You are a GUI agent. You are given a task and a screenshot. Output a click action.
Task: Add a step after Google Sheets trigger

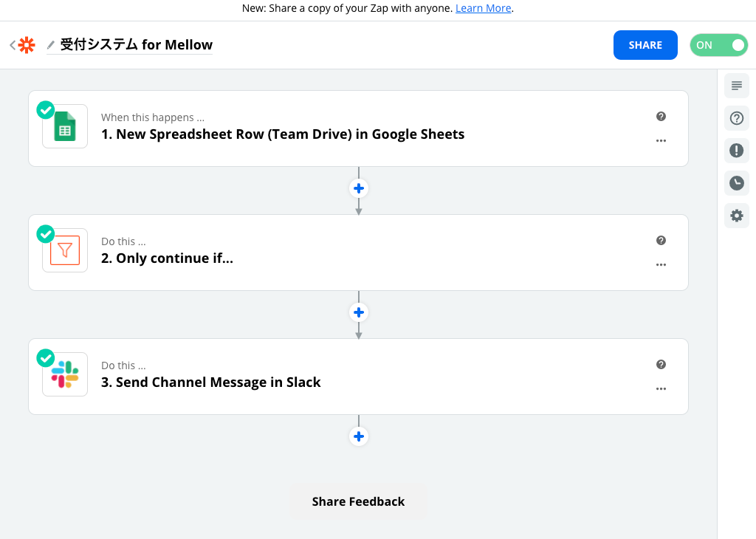click(x=359, y=188)
